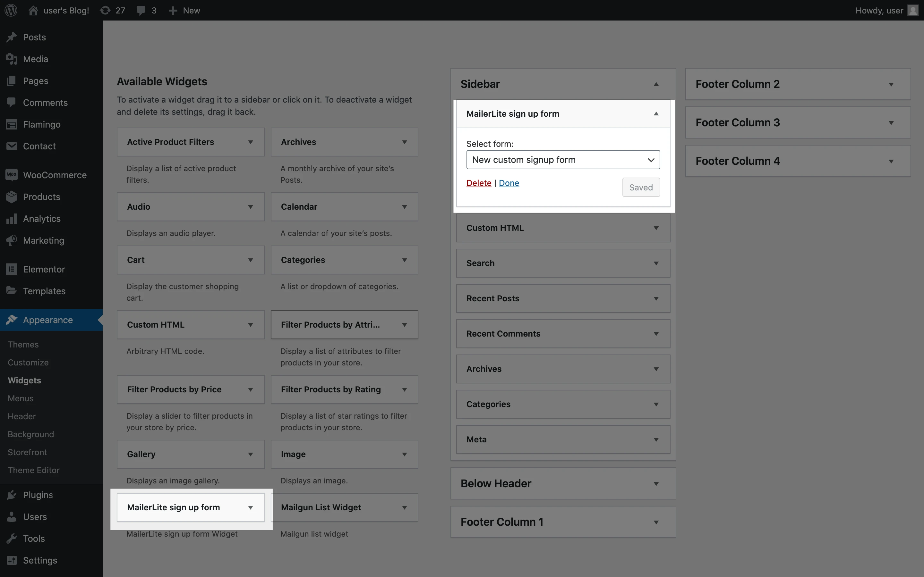Viewport: 924px width, 577px height.
Task: Click the Marketing megaphone icon
Action: [x=12, y=240]
